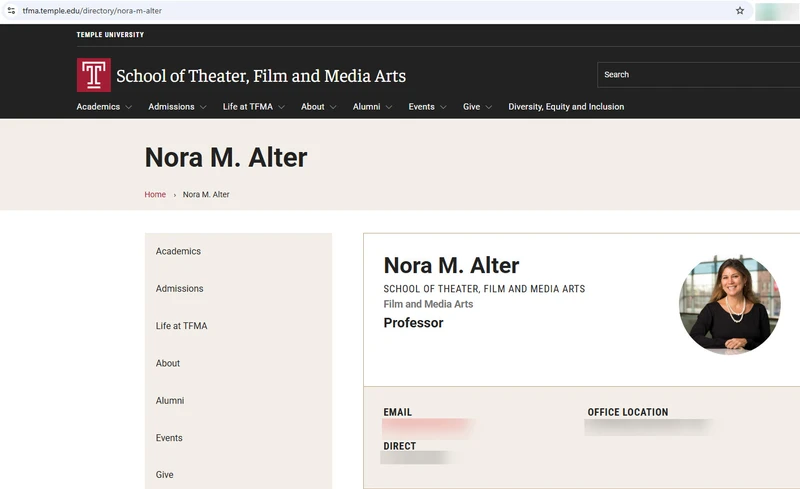Open the Life at TFMA nav menu
This screenshot has width=800, height=489.
[247, 107]
